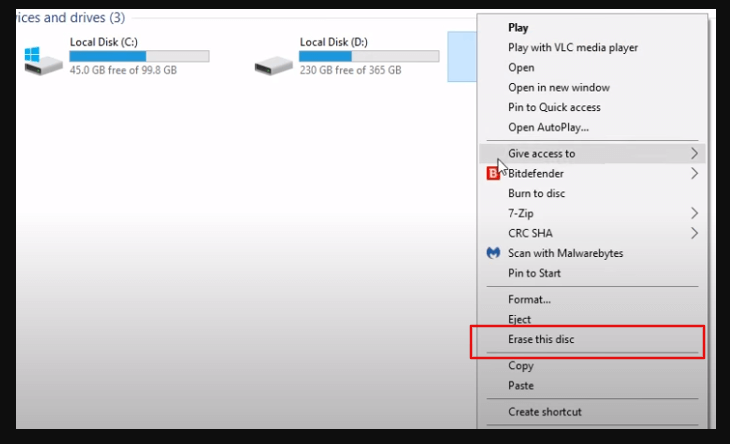Pin the drive to Quick access
This screenshot has height=444, width=730.
(554, 107)
